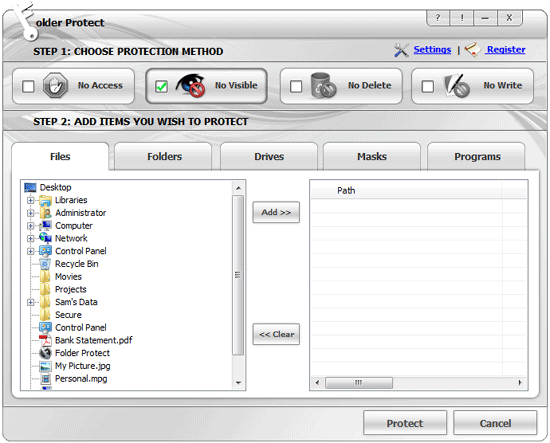The image size is (550, 443).
Task: Enable the No Delete checkbox
Action: [x=296, y=86]
